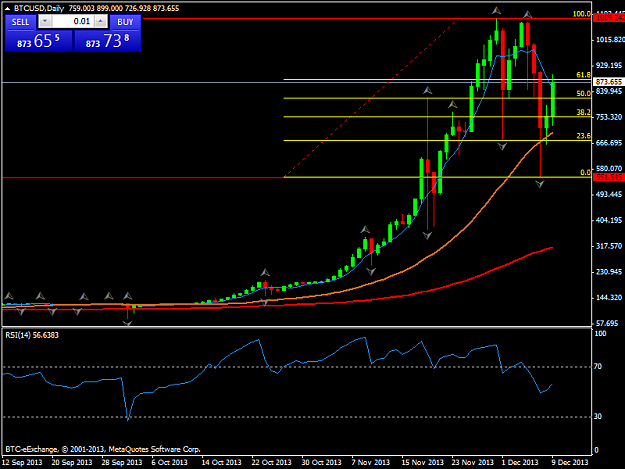Click the 839.945 price axis value
The image size is (625, 469).
click(x=610, y=91)
